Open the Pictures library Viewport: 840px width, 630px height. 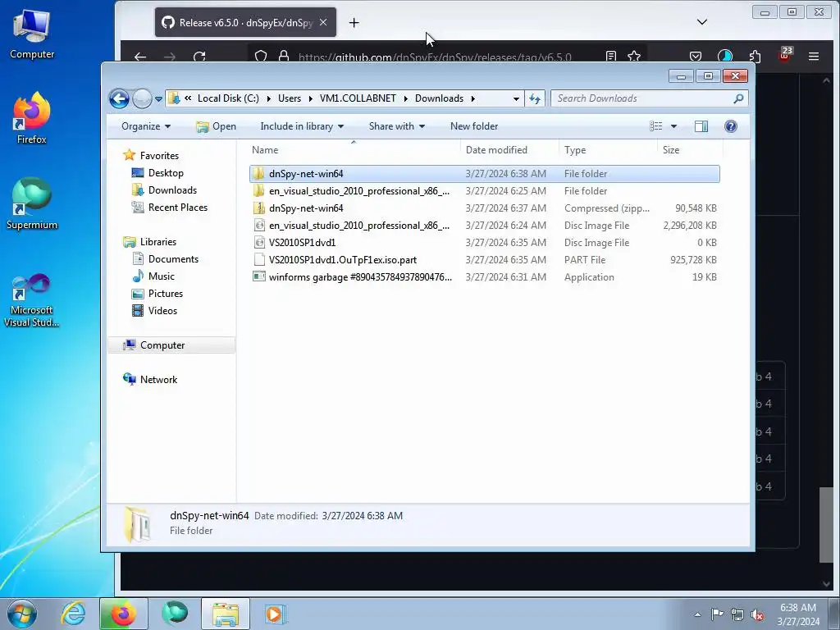[x=165, y=294]
